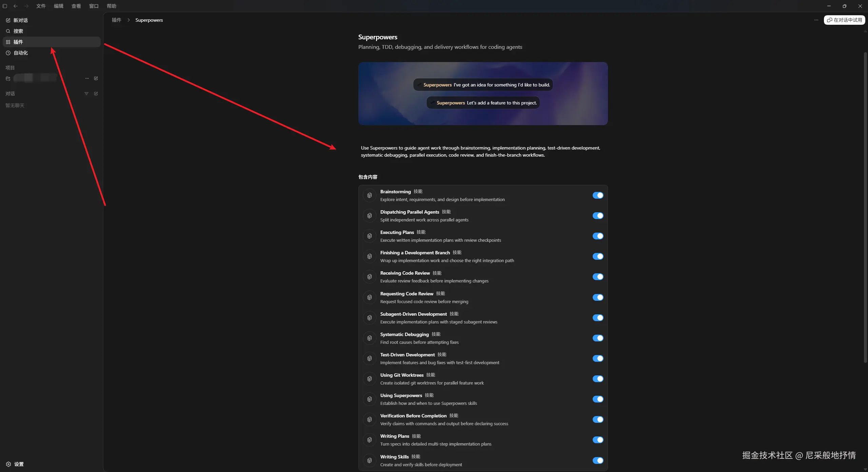Open the more options ellipsis near 在对话中试用
Image resolution: width=868 pixels, height=472 pixels.
[816, 20]
